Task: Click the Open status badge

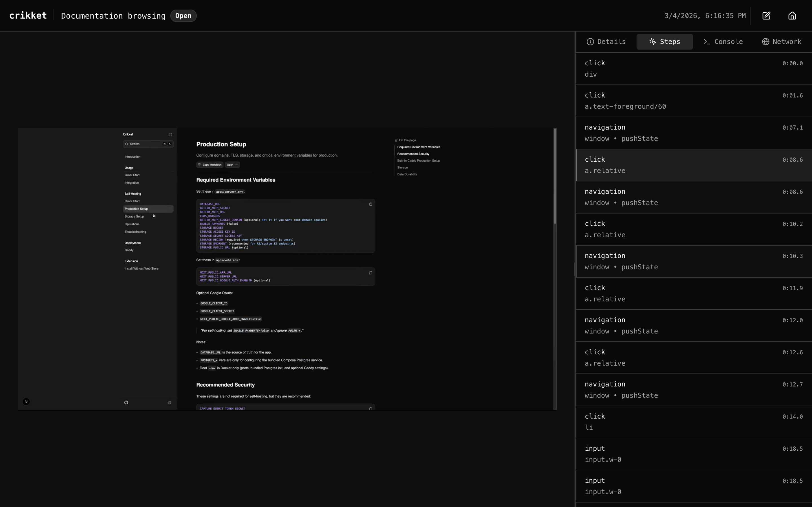Action: coord(183,16)
